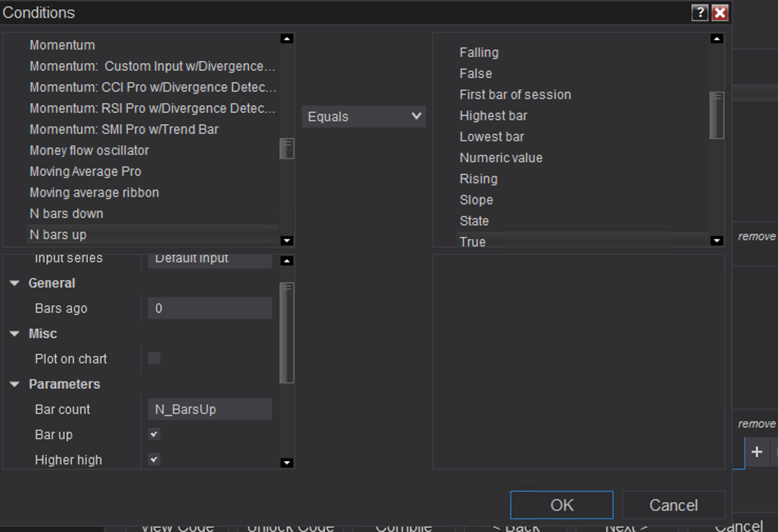778x532 pixels.
Task: Enable the Plot on chart checkbox
Action: point(154,359)
